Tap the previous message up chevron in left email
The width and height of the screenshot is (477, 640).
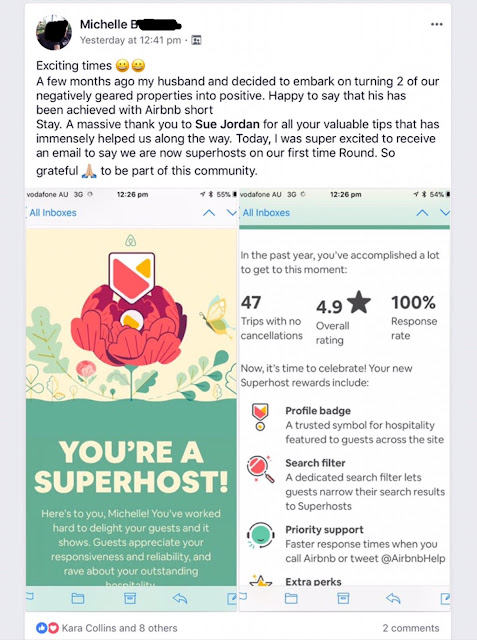209,213
